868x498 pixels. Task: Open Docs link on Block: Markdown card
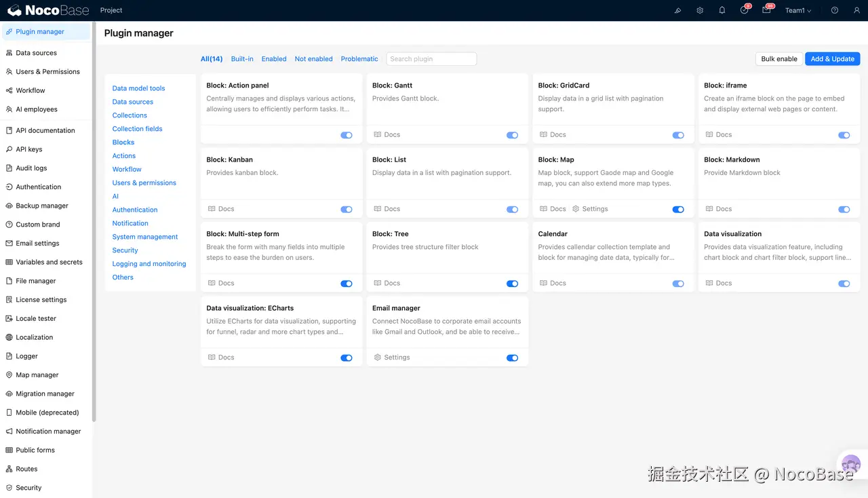(x=719, y=209)
